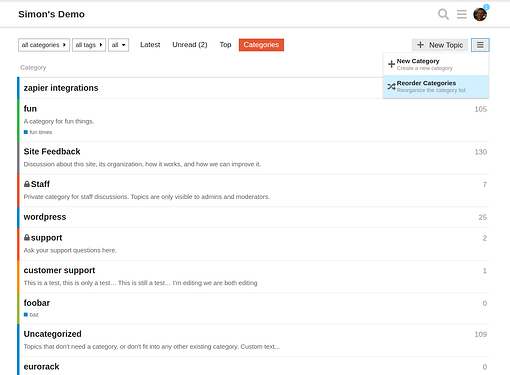This screenshot has width=510, height=375.
Task: Open the support category link
Action: pyautogui.click(x=46, y=238)
